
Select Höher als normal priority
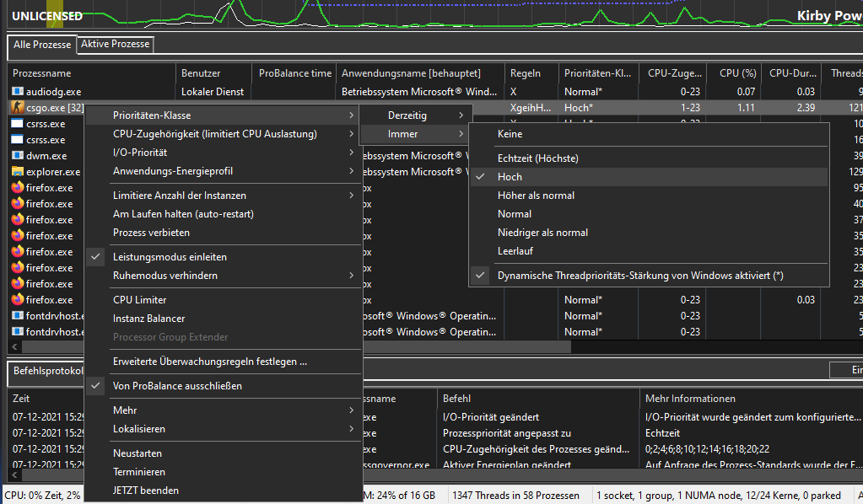pos(649,196)
